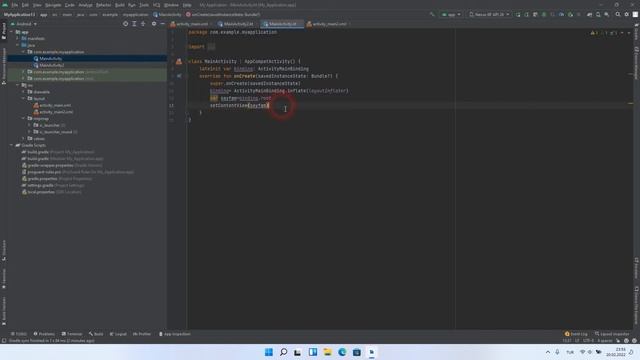Open the Project tool window side tab
640x360 pixels.
click(x=4, y=32)
